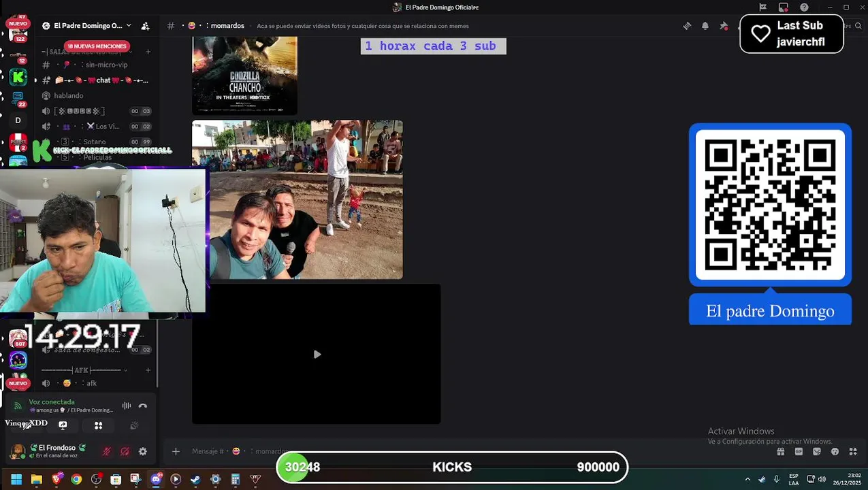868x490 pixels.
Task: Expand the El Padre Domingo server dropdown
Action: point(129,26)
